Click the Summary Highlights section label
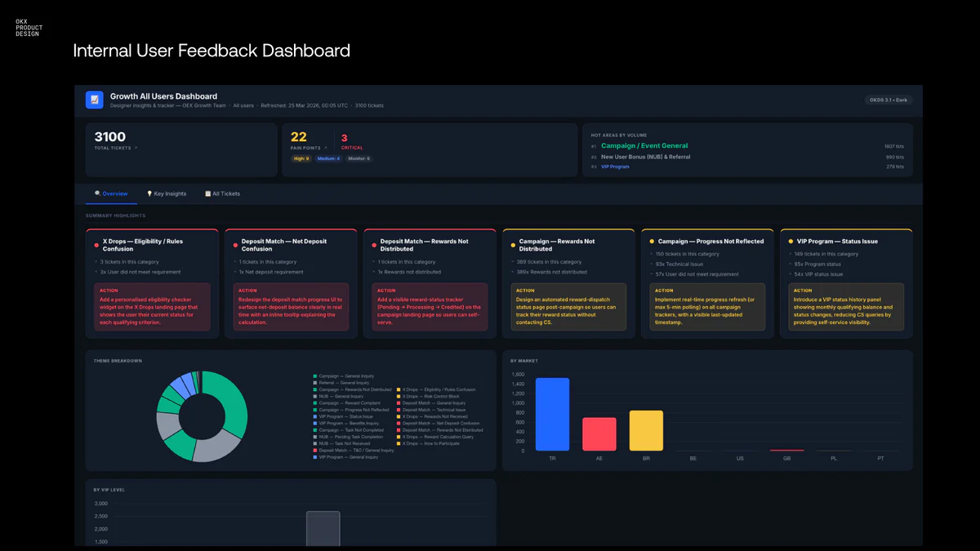This screenshot has height=551, width=980. click(x=116, y=216)
